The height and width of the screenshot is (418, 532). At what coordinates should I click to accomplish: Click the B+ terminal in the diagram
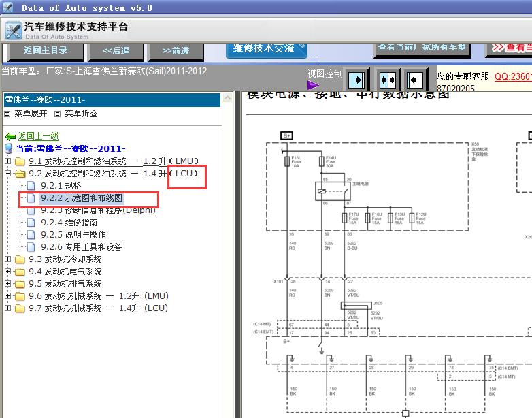coord(286,136)
